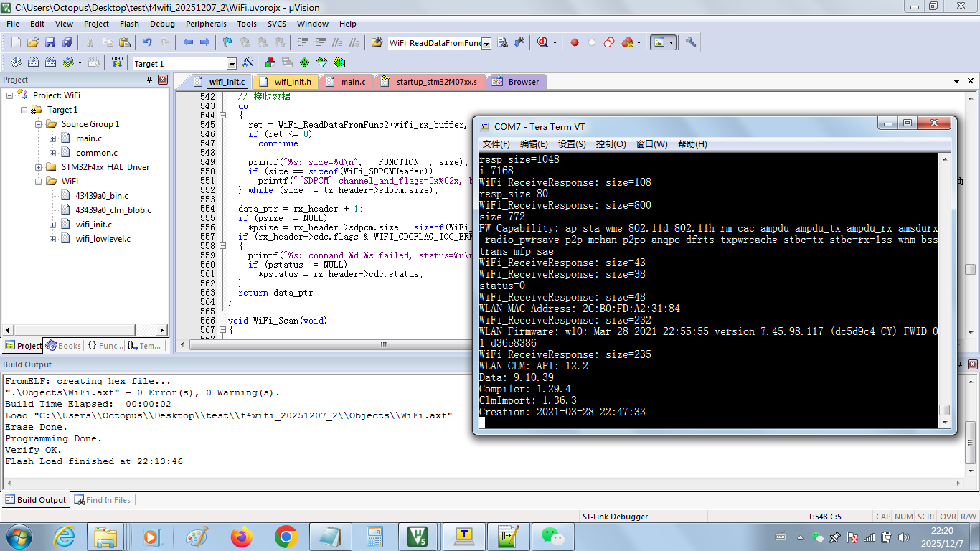Screen dimensions: 980x551
Task: Start debug session with magnifier icon
Action: 543,42
